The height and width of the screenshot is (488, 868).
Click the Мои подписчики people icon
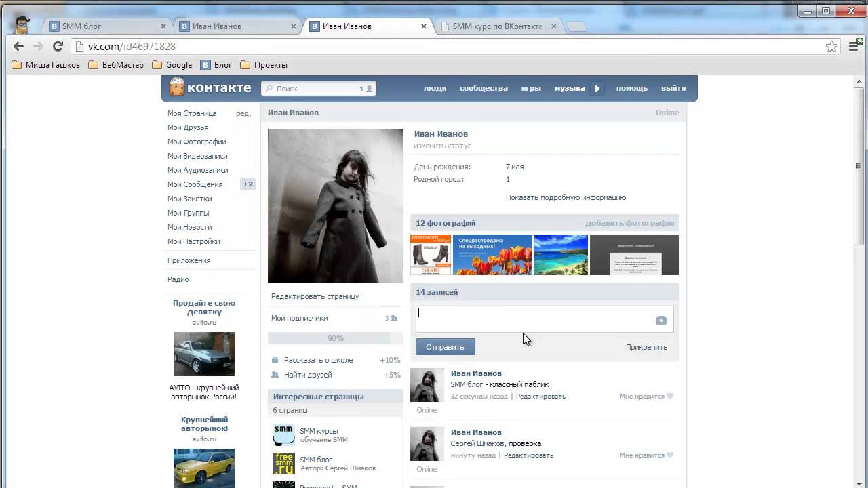pyautogui.click(x=394, y=318)
